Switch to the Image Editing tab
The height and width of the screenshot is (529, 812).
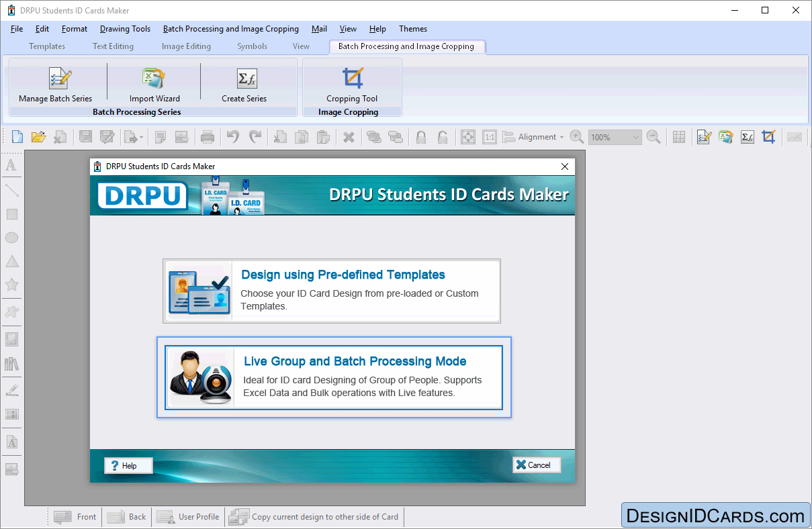click(186, 46)
